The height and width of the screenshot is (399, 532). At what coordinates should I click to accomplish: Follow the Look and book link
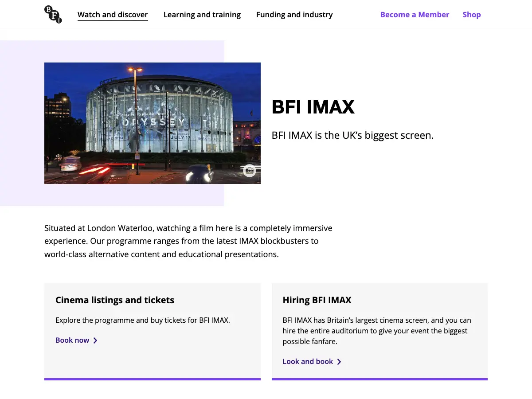pos(312,361)
